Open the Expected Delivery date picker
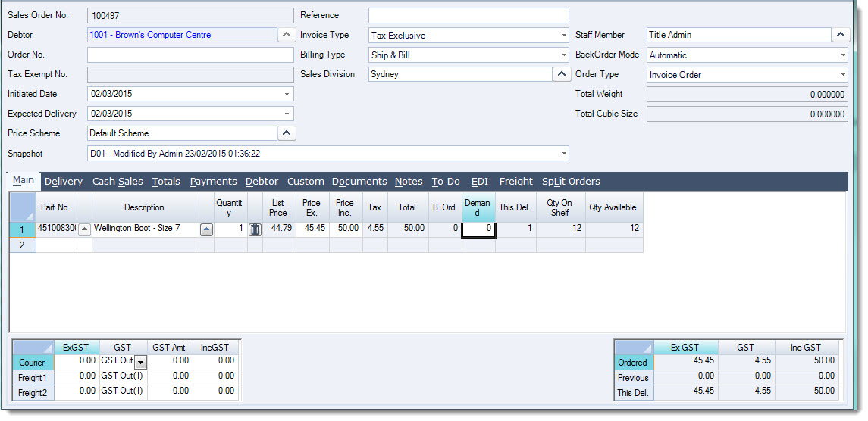The image size is (868, 421). coord(287,114)
